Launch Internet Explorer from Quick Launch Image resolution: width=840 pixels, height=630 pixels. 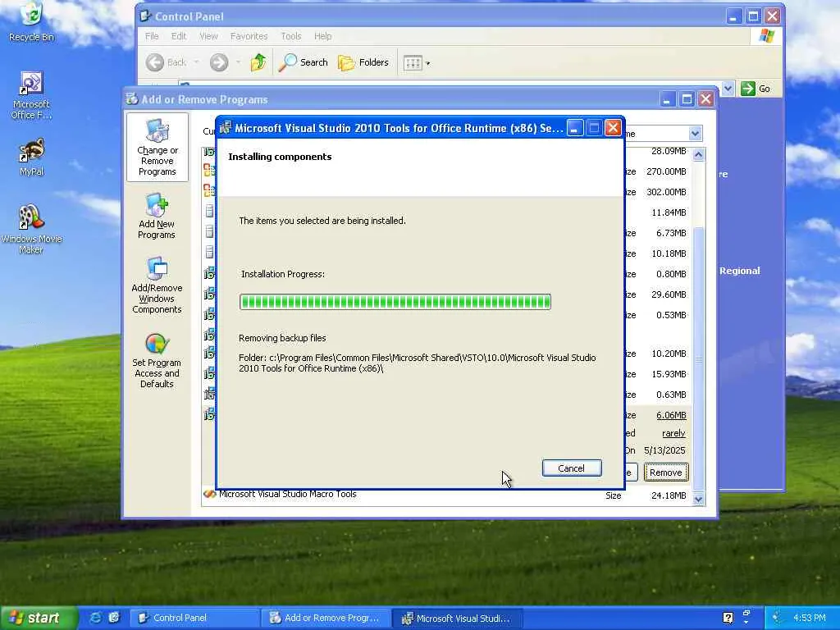point(95,618)
